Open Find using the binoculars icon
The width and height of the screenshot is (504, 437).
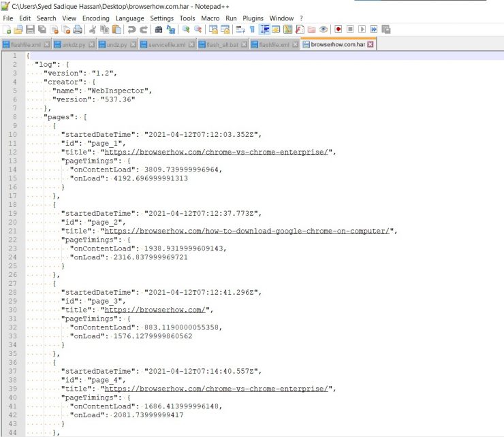click(159, 30)
